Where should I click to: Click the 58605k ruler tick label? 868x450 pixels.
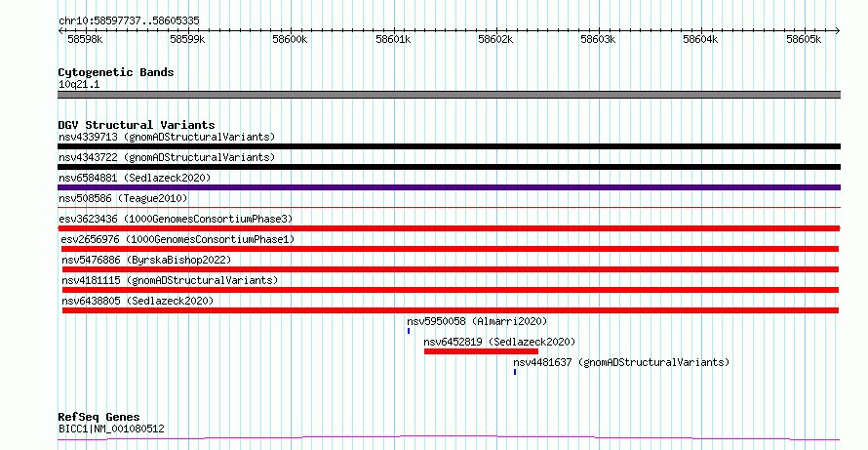[x=804, y=40]
